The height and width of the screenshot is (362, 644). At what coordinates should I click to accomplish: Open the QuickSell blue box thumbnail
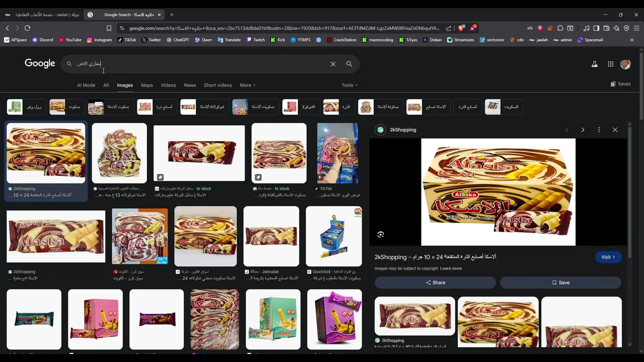tap(334, 236)
